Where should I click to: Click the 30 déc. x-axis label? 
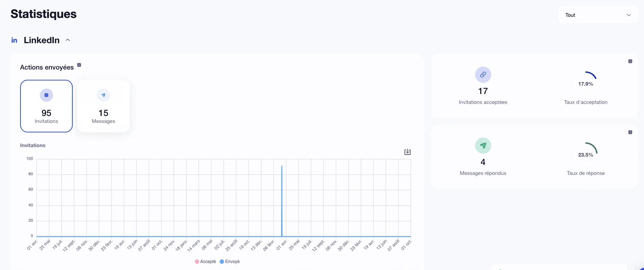click(x=94, y=245)
